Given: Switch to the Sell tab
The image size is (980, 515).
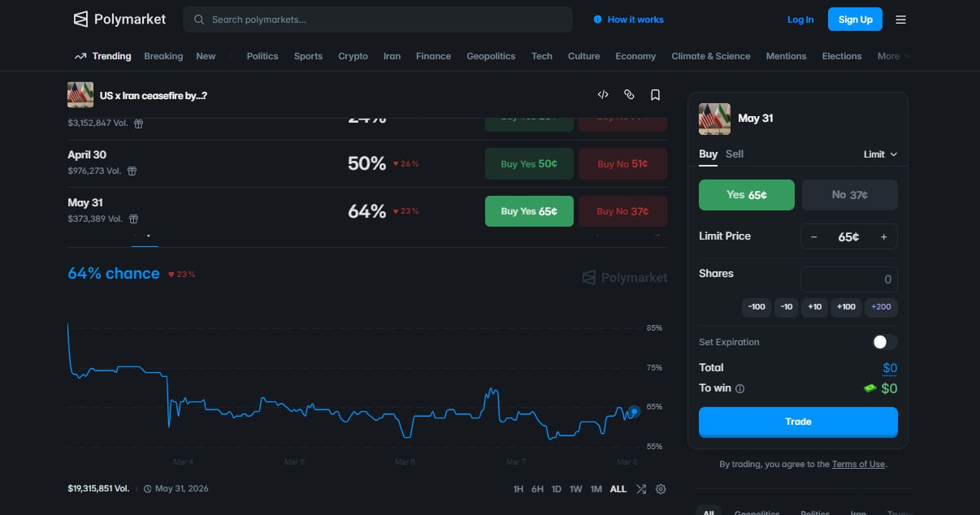Looking at the screenshot, I should pyautogui.click(x=734, y=154).
